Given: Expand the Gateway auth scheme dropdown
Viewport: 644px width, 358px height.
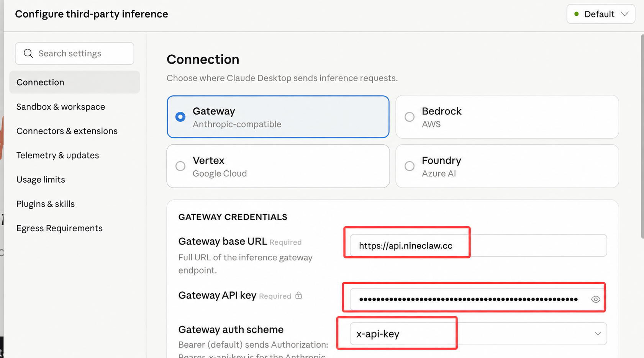Looking at the screenshot, I should coord(478,333).
